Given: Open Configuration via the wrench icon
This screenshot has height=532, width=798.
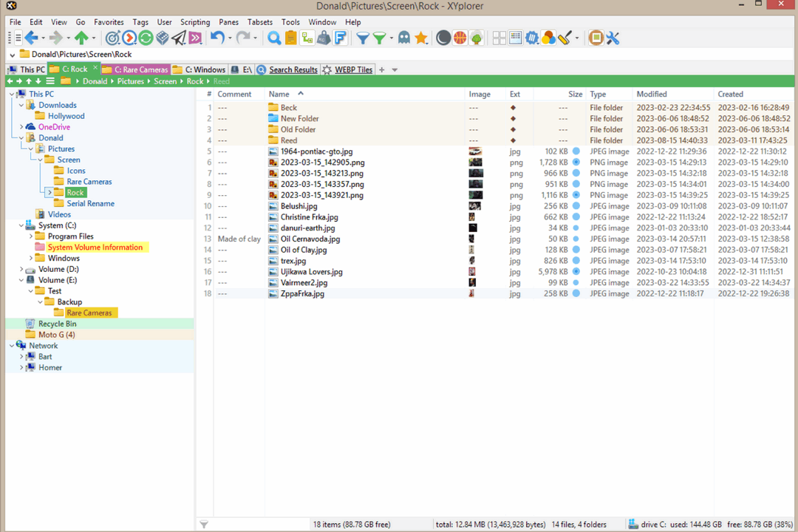Looking at the screenshot, I should point(613,38).
